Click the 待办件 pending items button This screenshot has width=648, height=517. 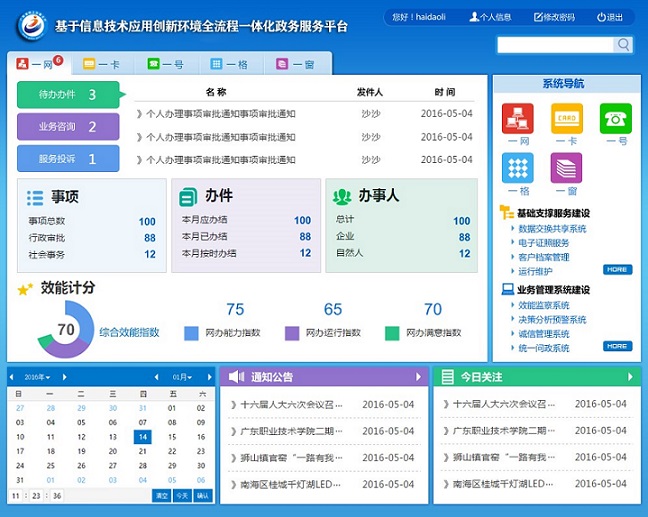(x=68, y=95)
